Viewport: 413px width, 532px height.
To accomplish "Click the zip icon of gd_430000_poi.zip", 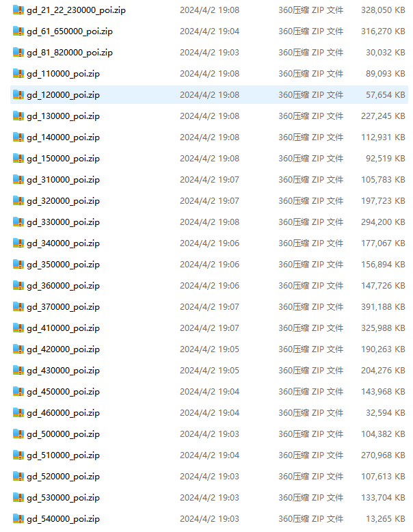I will [18, 370].
